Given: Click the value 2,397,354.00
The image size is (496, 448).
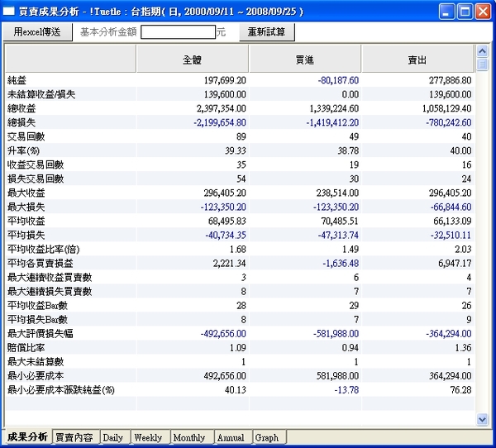Looking at the screenshot, I should (x=221, y=108).
